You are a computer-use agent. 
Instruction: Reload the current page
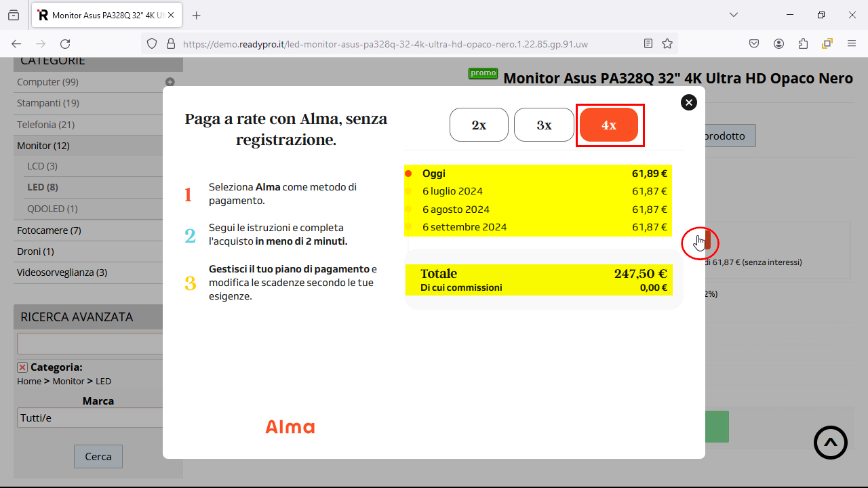pyautogui.click(x=65, y=43)
